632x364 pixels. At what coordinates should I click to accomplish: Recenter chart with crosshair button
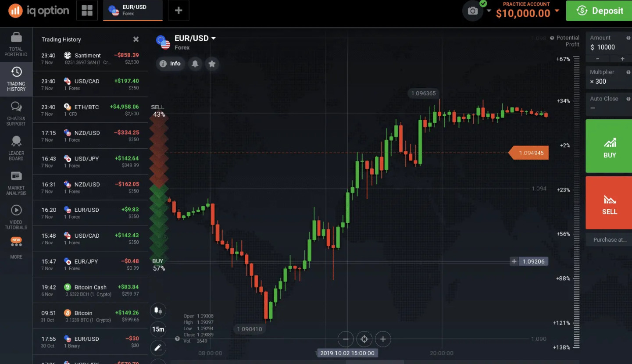[x=364, y=339]
